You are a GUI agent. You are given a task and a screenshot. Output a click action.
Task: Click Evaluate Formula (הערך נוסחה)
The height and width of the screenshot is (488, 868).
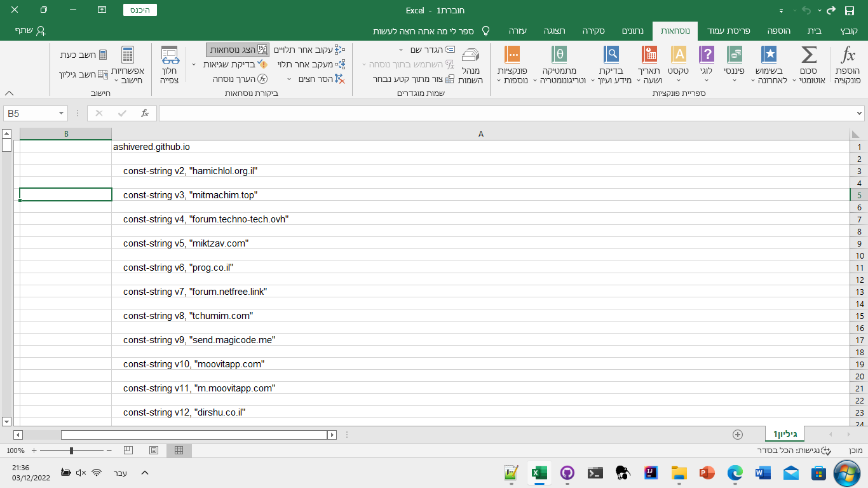coord(240,79)
